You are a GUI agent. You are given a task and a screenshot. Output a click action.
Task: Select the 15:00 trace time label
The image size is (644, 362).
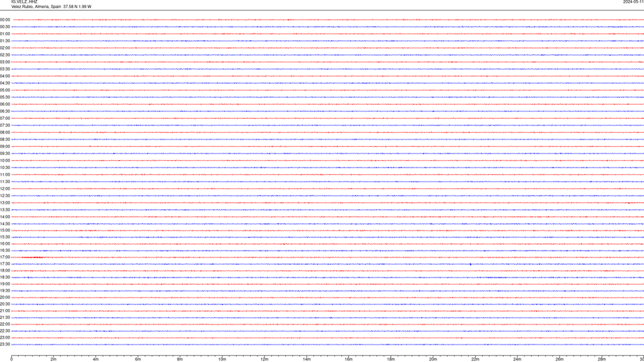[x=5, y=230]
